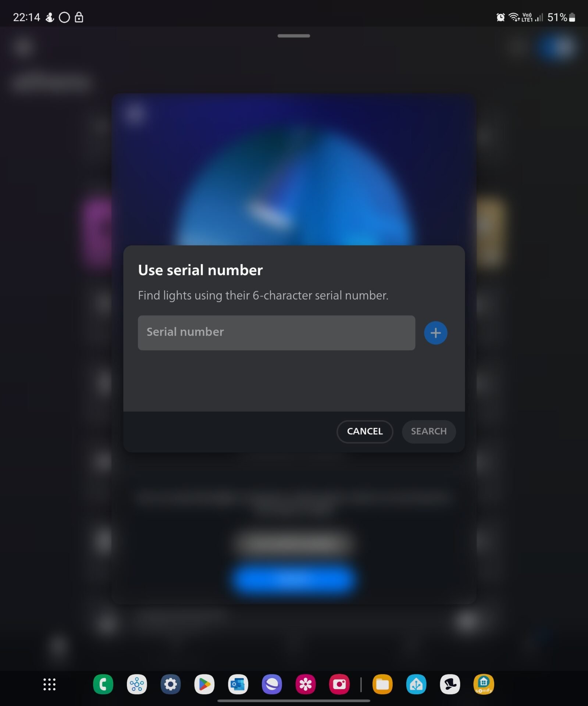
Task: Open Settings gear app in dock
Action: click(x=170, y=684)
